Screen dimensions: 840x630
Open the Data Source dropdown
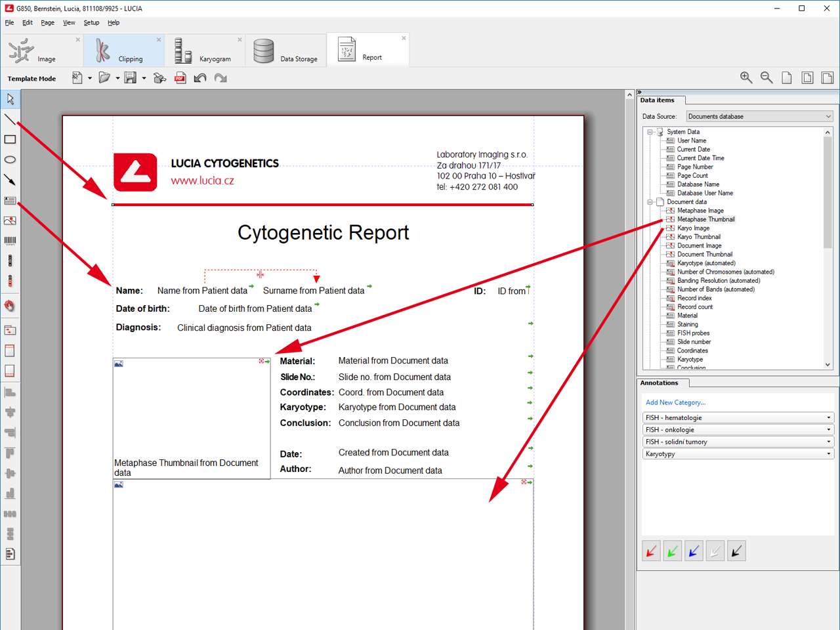pyautogui.click(x=759, y=116)
